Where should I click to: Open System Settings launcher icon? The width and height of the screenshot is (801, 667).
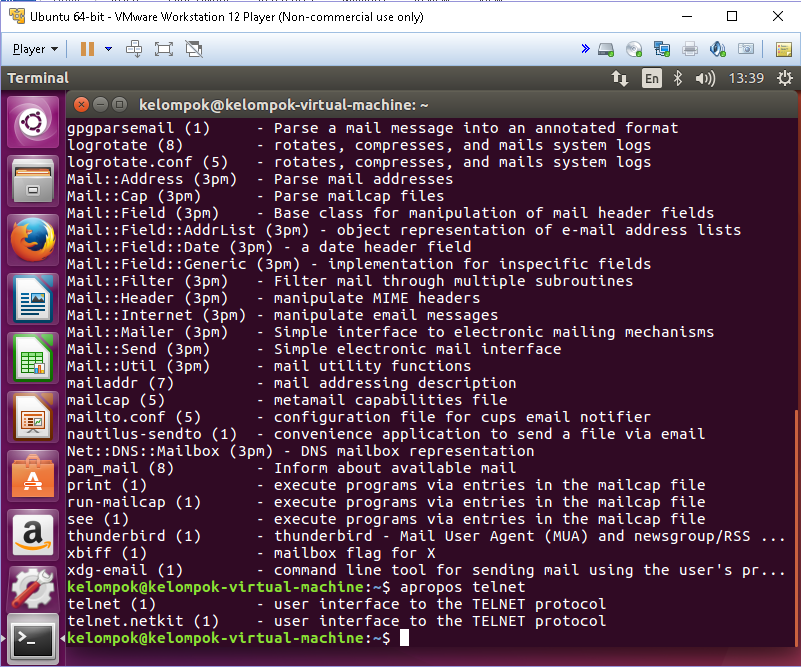pyautogui.click(x=33, y=588)
